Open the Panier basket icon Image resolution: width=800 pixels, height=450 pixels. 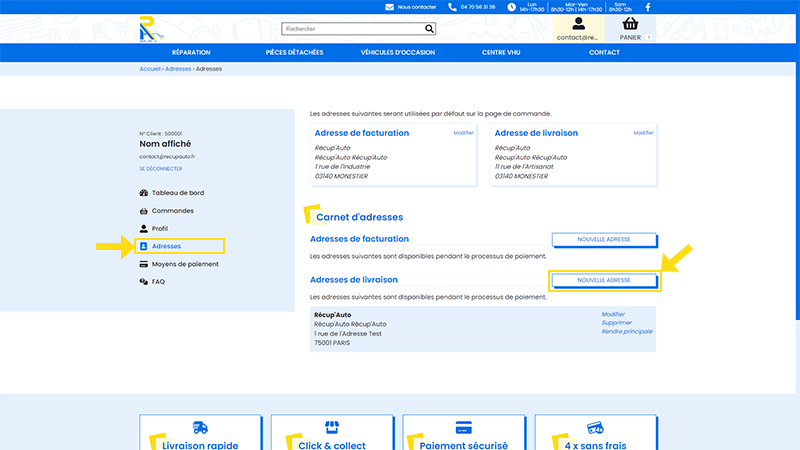pos(630,23)
